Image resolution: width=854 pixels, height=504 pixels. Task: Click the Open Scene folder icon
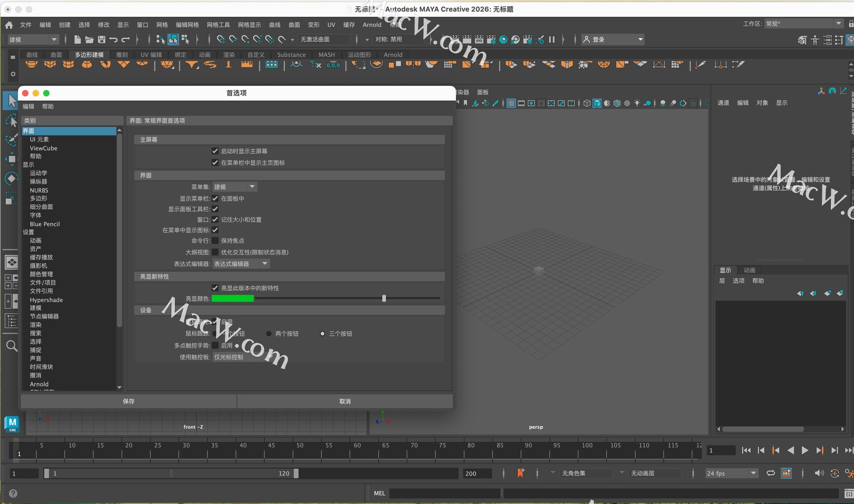coord(89,40)
